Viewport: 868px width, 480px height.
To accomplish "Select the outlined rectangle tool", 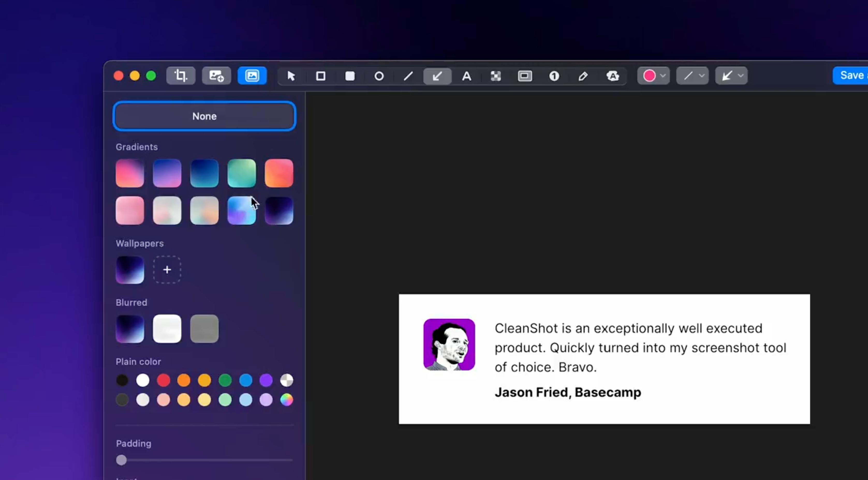I will click(x=321, y=76).
